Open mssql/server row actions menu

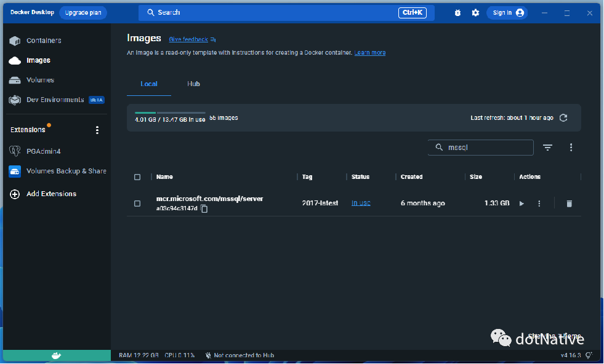[x=539, y=204]
